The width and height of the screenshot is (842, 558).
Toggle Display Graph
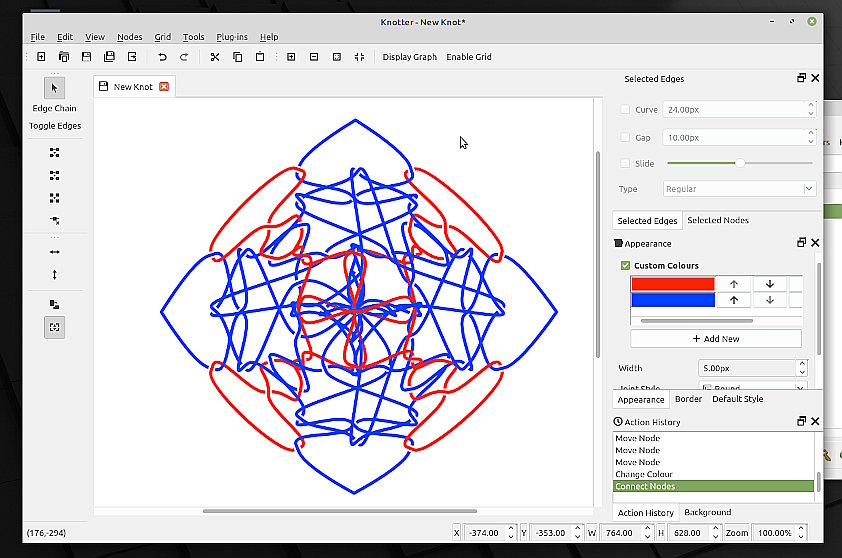click(x=410, y=56)
